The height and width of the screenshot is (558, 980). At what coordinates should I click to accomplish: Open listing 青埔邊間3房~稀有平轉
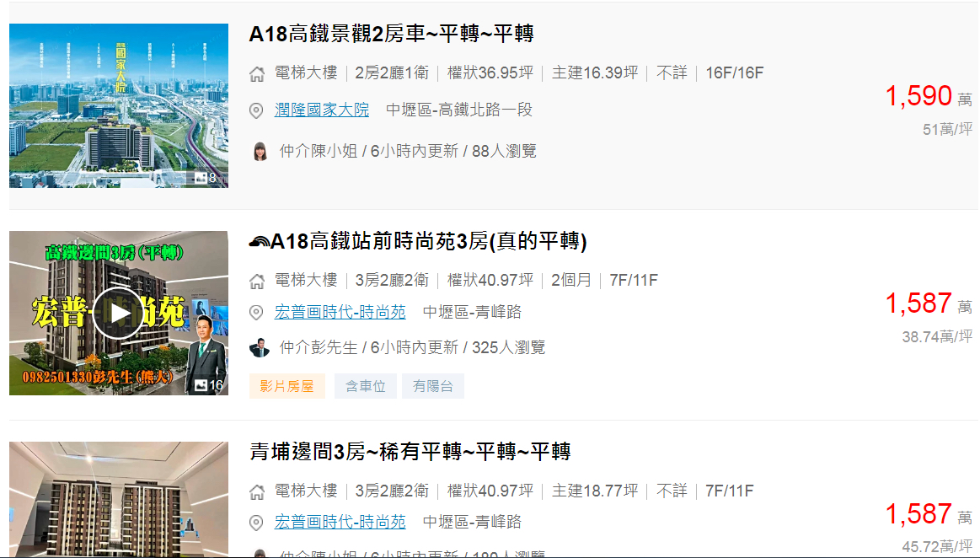410,451
